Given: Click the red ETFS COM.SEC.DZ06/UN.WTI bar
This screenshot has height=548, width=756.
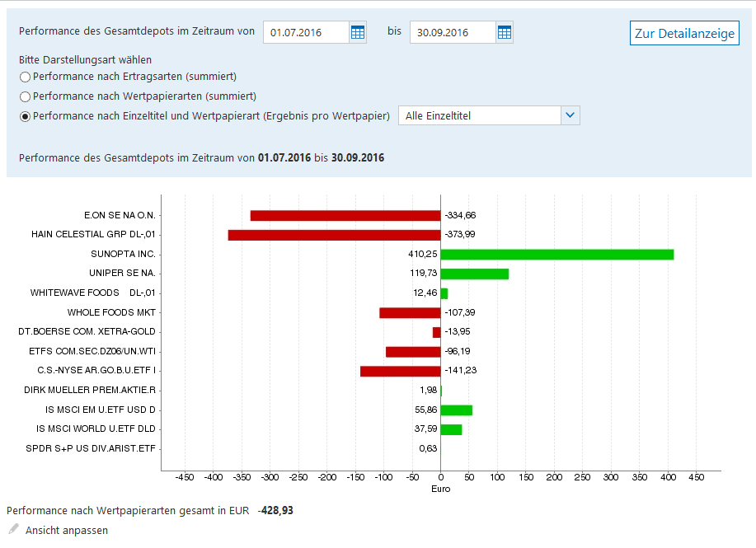Looking at the screenshot, I should [x=413, y=351].
